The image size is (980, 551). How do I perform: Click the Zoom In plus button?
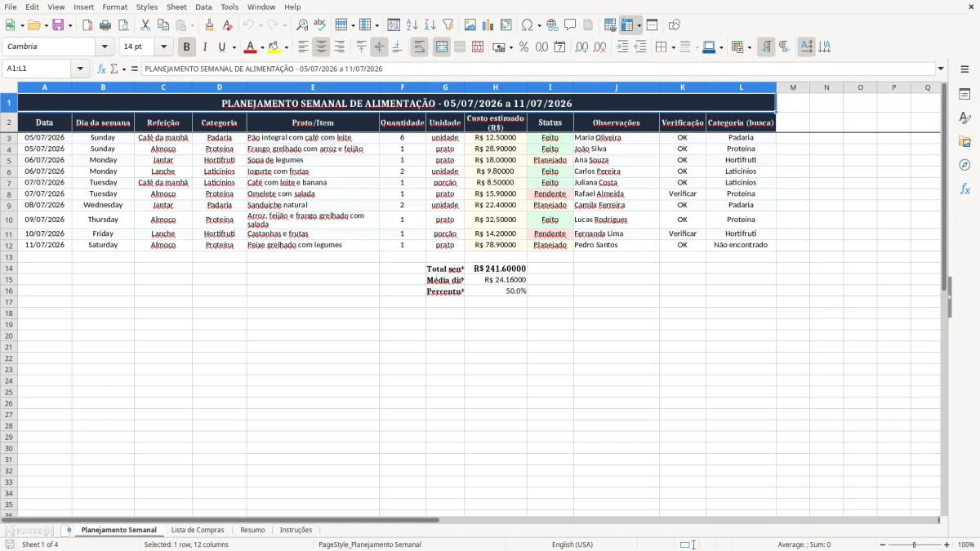pyautogui.click(x=947, y=544)
